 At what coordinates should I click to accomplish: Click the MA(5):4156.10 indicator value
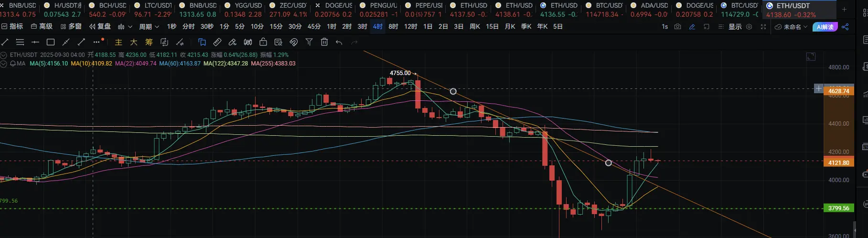(49, 63)
